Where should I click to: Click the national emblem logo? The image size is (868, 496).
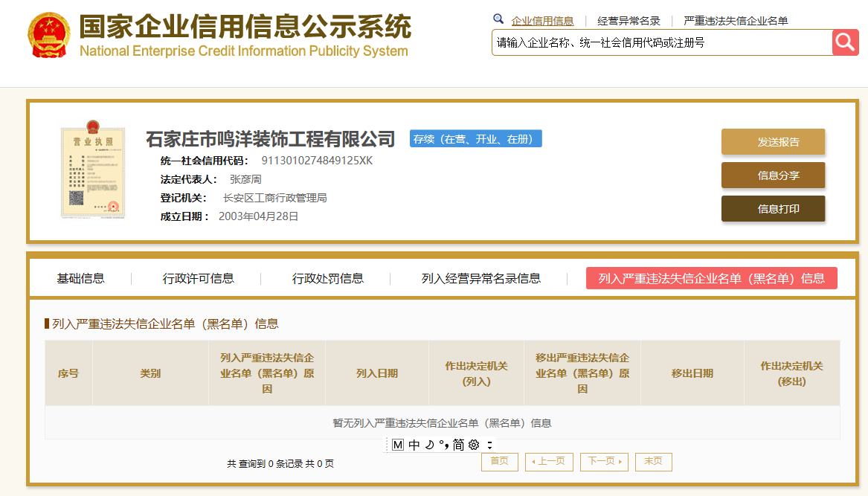[x=48, y=36]
